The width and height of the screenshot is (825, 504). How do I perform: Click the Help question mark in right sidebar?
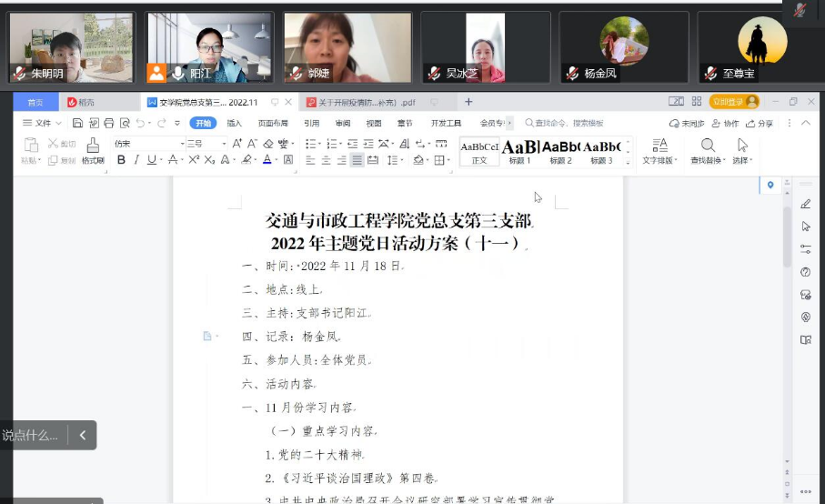(x=805, y=272)
